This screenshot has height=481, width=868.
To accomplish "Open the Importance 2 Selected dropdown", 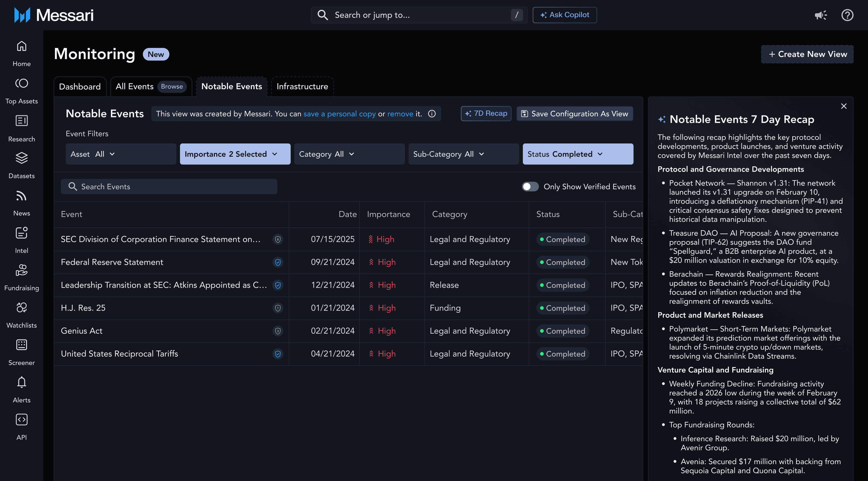I will click(x=235, y=154).
